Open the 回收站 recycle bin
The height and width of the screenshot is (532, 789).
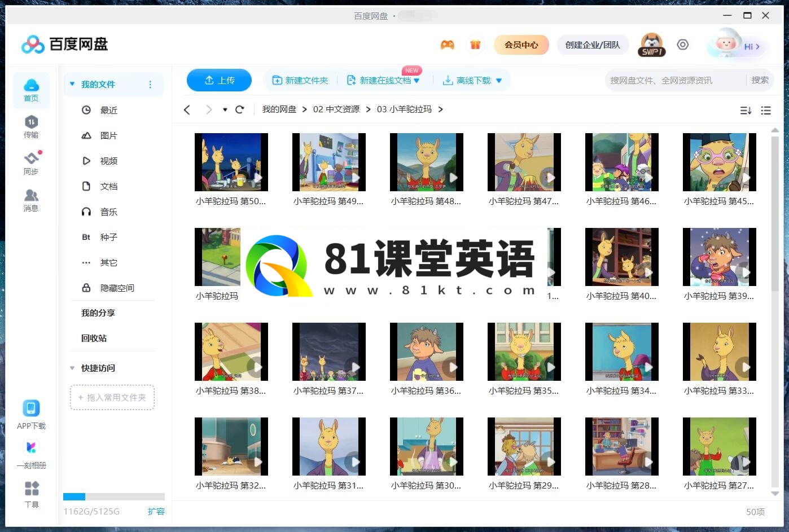94,338
